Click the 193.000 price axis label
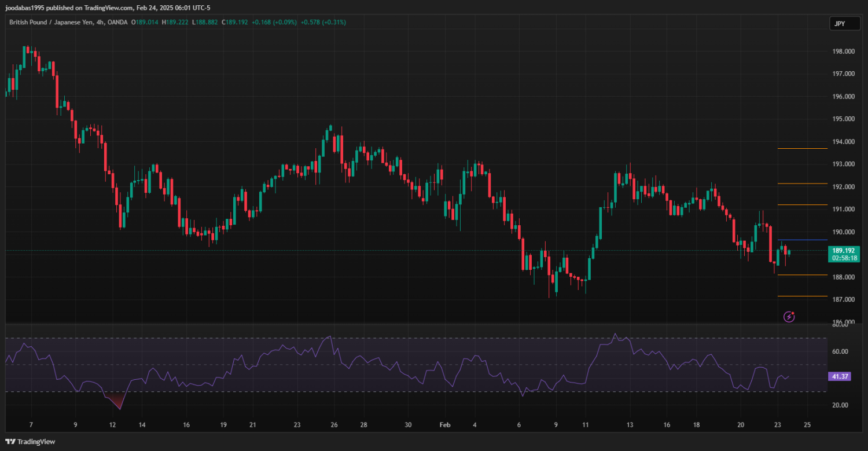 click(843, 164)
